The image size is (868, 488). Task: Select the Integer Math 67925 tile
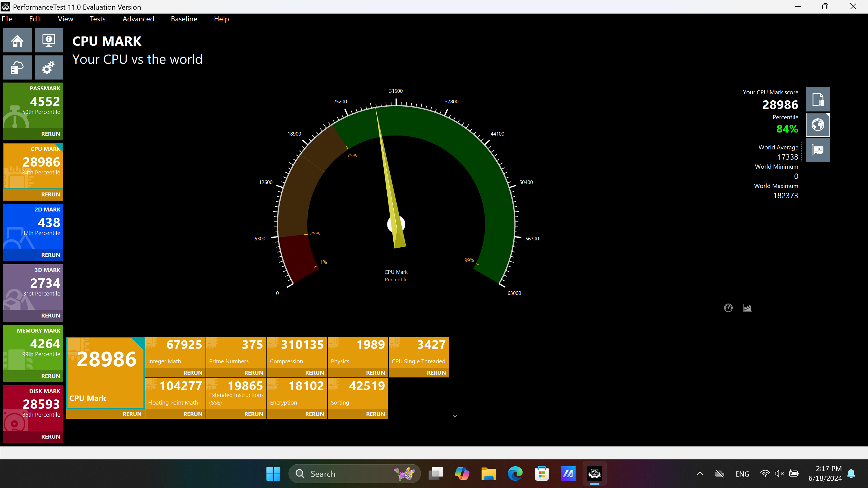175,353
